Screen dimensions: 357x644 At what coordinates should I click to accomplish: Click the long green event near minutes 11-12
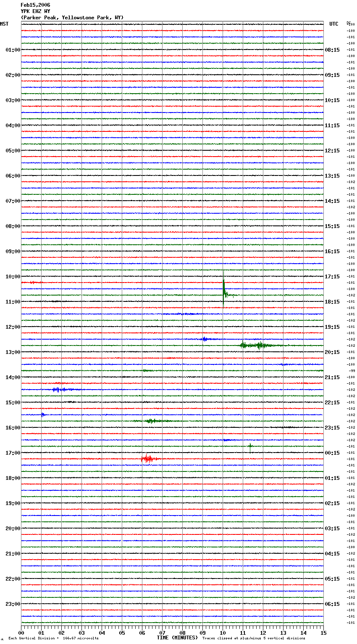pyautogui.click(x=260, y=346)
